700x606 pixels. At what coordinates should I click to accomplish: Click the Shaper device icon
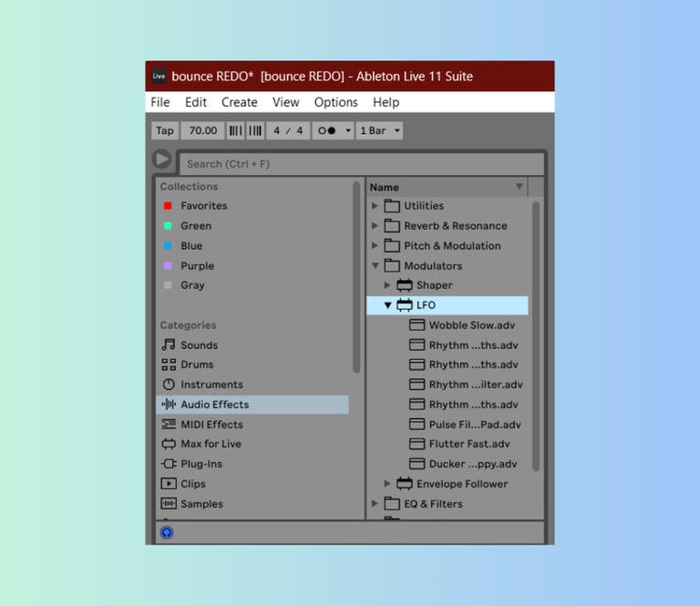coord(405,284)
